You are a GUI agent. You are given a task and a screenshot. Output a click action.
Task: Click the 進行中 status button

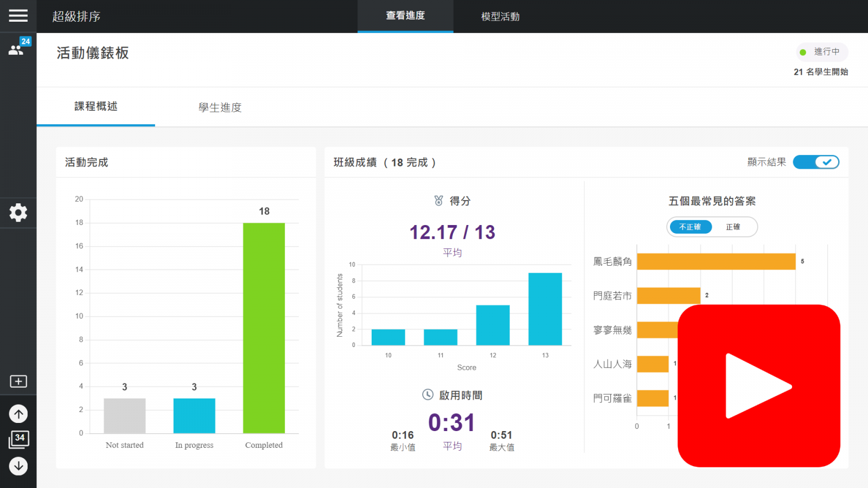(821, 52)
